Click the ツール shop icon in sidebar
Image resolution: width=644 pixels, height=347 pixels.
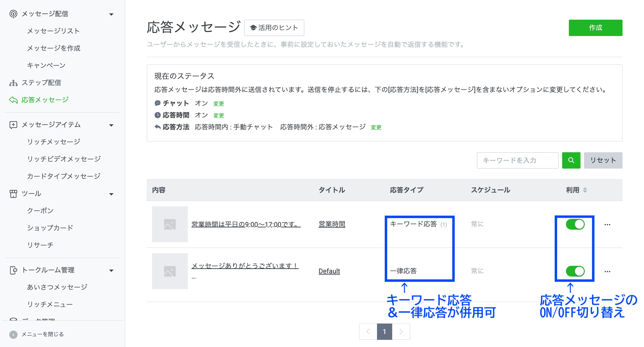coord(13,194)
